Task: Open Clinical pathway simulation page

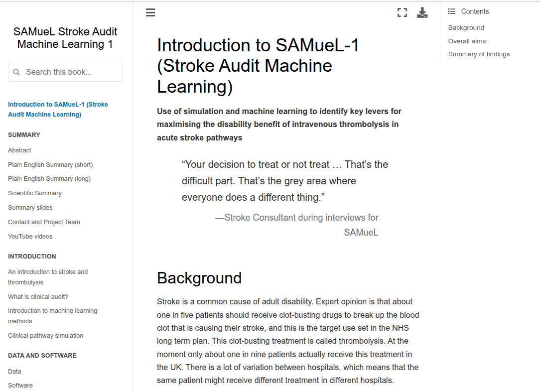Action: (x=46, y=336)
